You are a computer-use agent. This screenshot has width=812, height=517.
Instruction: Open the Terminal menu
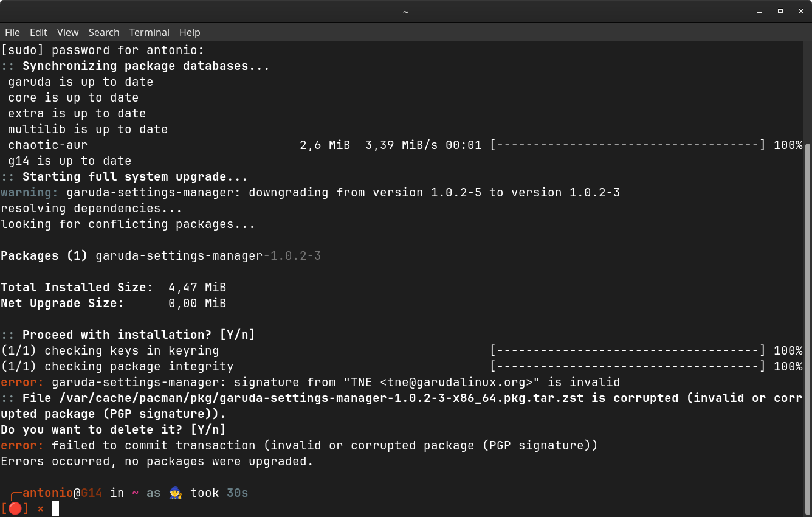(149, 32)
